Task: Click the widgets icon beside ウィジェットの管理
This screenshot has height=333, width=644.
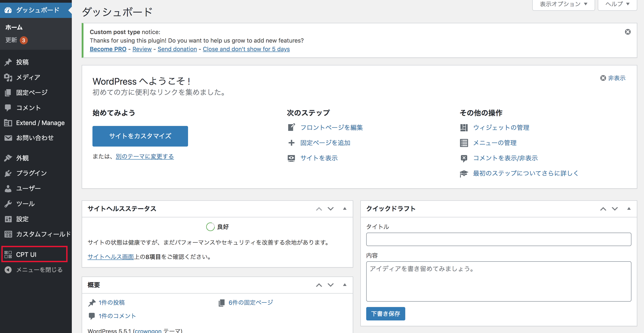Action: [x=464, y=128]
